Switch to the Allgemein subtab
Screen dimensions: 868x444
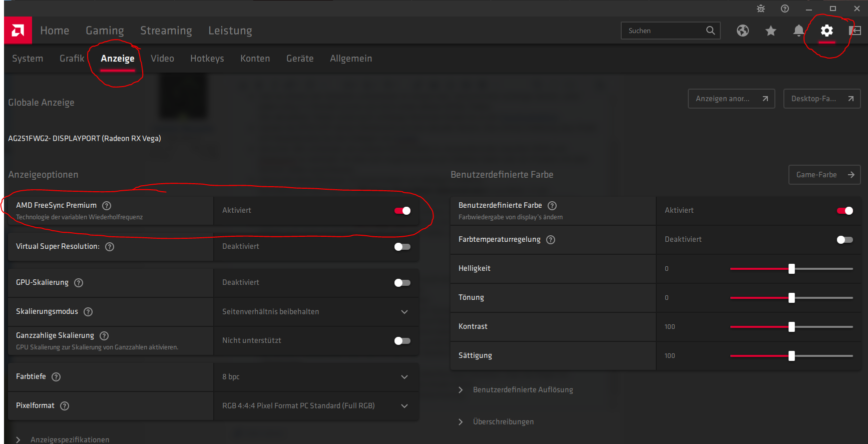coord(351,59)
